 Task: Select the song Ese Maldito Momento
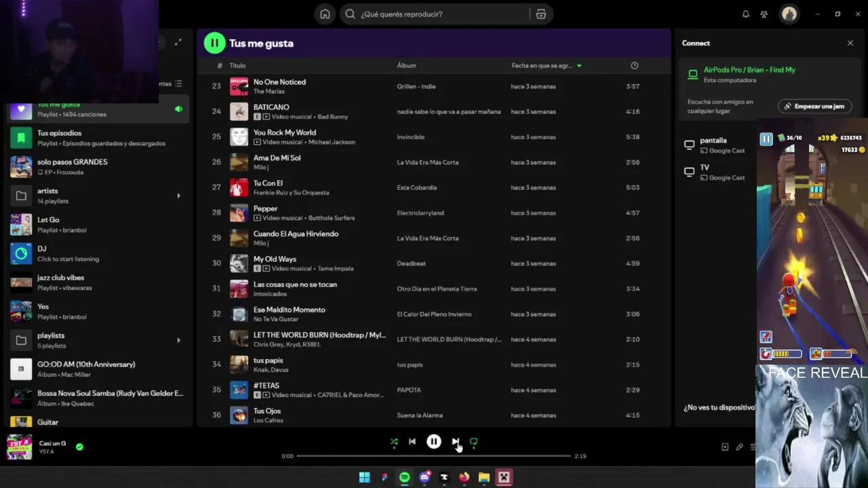pyautogui.click(x=290, y=310)
